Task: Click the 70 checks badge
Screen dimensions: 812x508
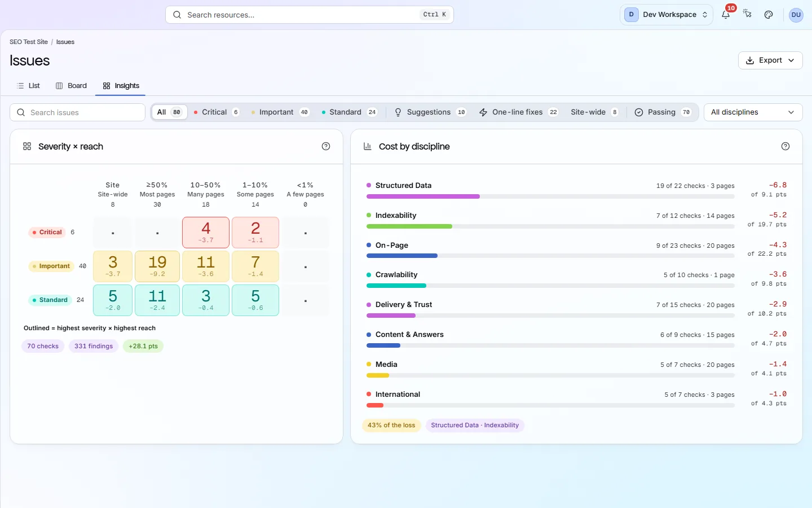Action: point(43,346)
